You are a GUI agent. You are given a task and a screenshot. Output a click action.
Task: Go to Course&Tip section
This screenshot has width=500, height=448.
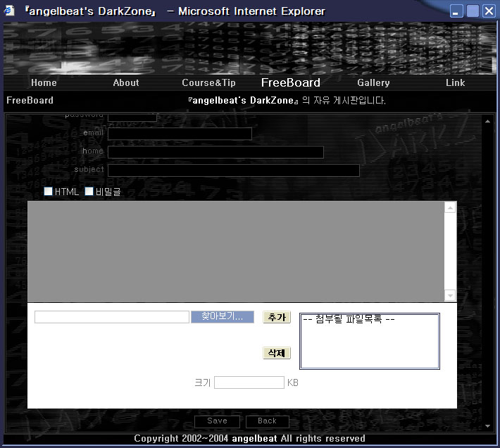coord(208,82)
